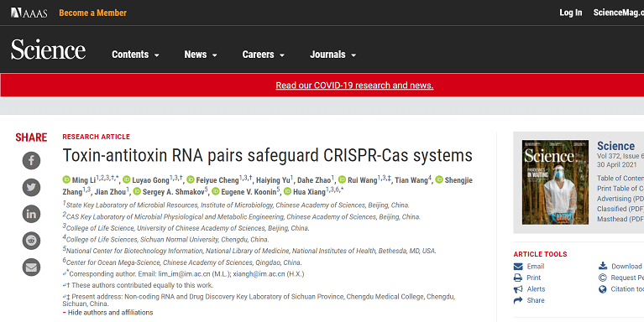Select author name Ming Li
This screenshot has width=644, height=322.
pos(84,180)
